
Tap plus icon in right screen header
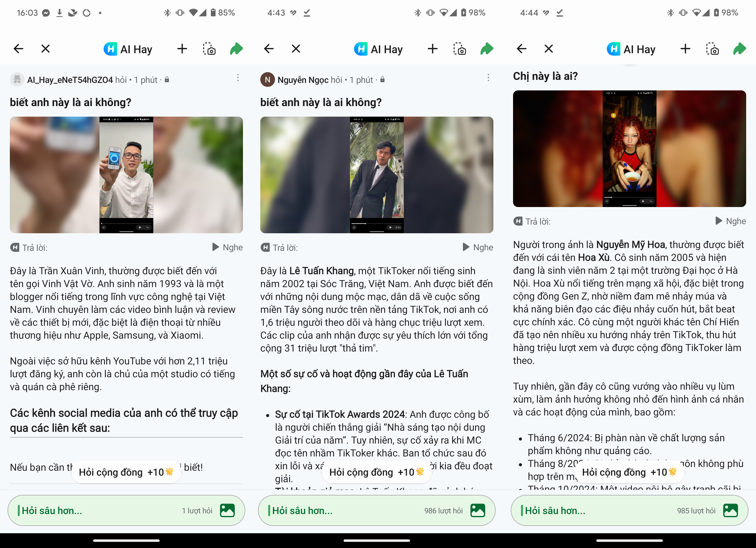(x=685, y=49)
